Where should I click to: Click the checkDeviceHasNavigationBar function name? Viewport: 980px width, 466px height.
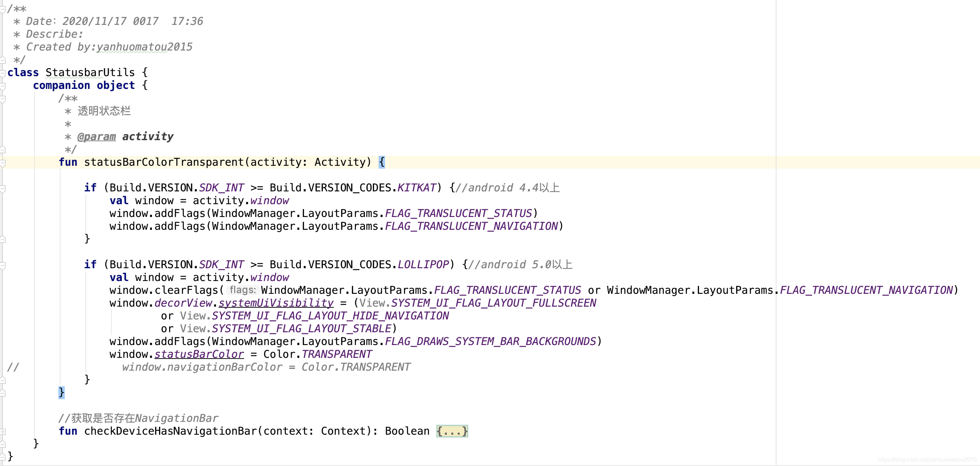[170, 431]
